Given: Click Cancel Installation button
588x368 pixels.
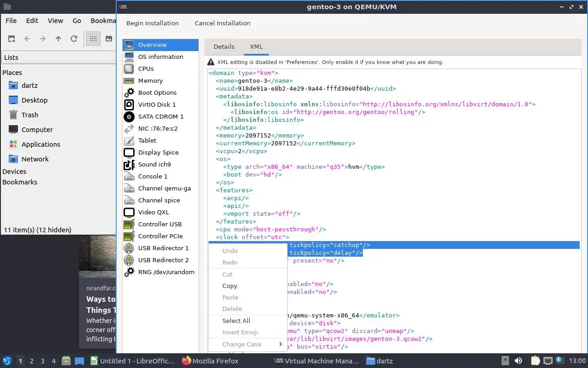Looking at the screenshot, I should tap(222, 23).
